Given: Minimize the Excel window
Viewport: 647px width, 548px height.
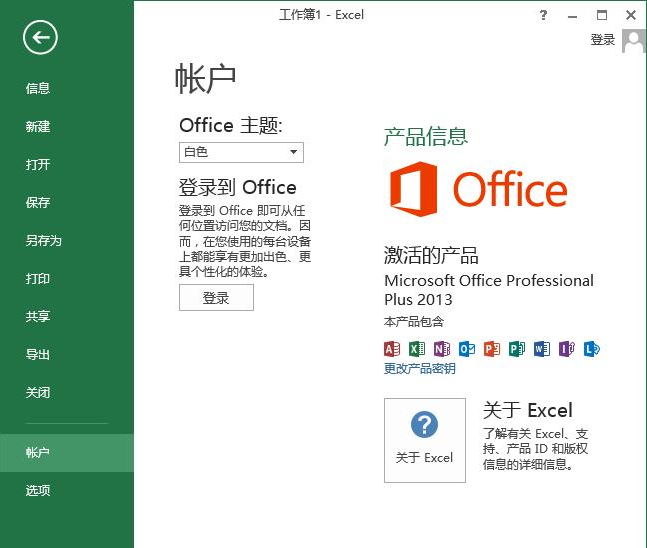Looking at the screenshot, I should [572, 16].
